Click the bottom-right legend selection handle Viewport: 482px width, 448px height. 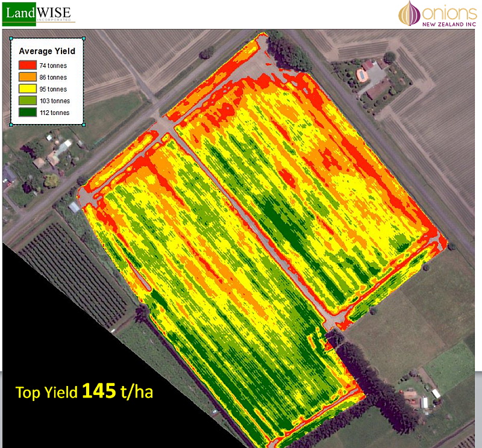click(x=84, y=125)
